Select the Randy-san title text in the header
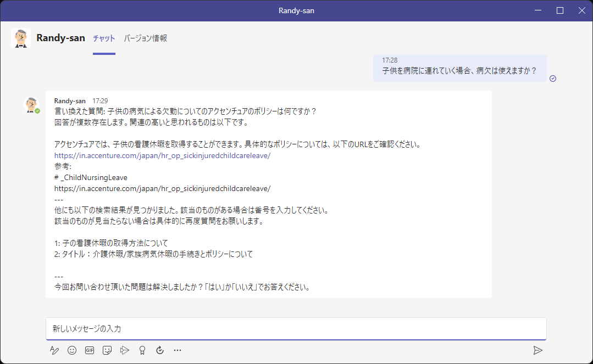 pyautogui.click(x=60, y=38)
